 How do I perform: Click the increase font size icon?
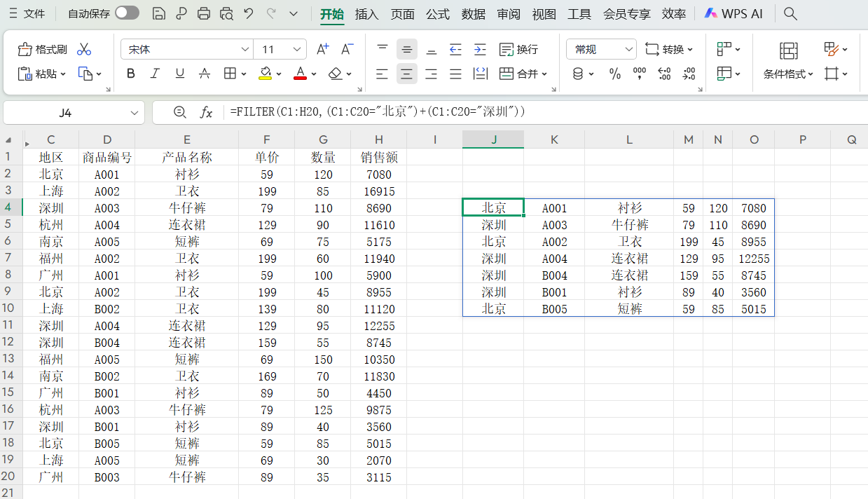click(322, 49)
